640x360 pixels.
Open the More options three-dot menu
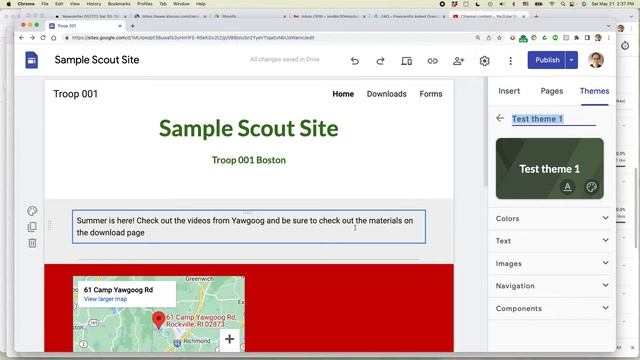point(510,61)
